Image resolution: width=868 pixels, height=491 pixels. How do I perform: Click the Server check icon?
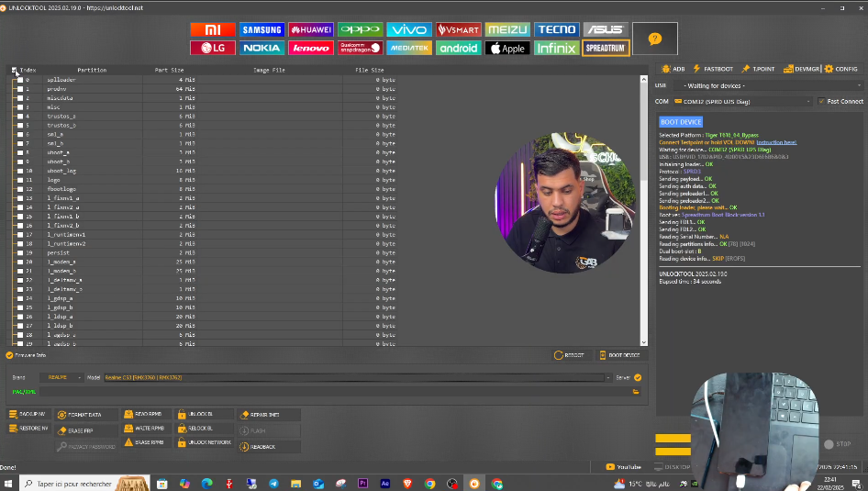[638, 377]
